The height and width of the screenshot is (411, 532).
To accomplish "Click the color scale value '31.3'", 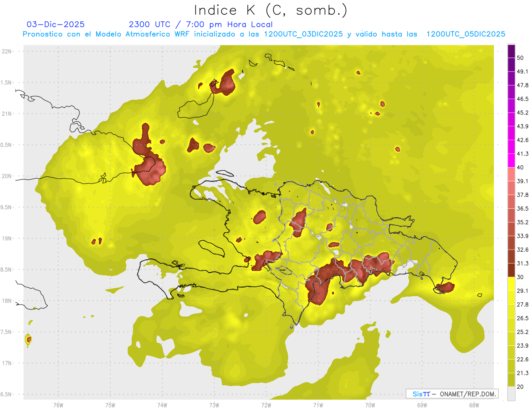I will coord(523,263).
